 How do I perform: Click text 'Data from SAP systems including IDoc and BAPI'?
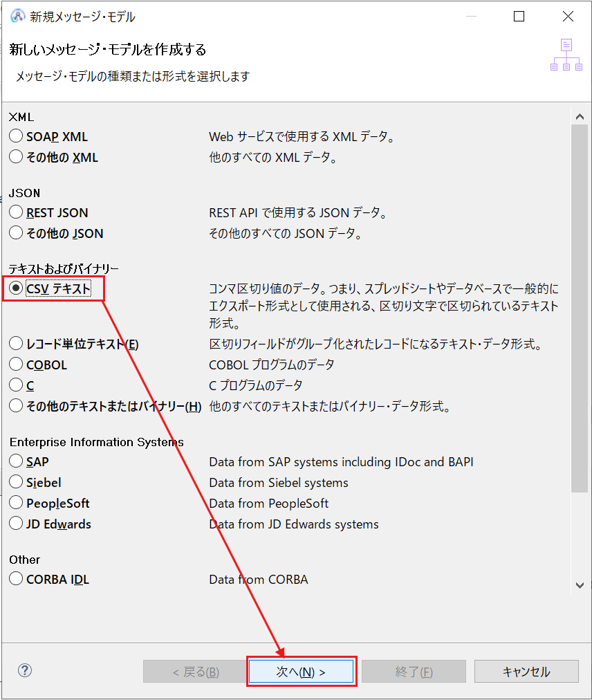341,461
